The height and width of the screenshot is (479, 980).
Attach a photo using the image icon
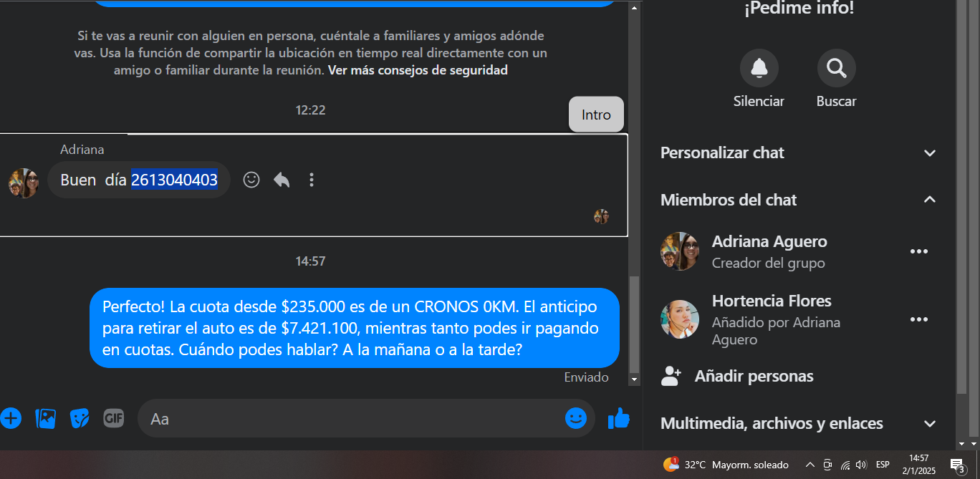(46, 418)
